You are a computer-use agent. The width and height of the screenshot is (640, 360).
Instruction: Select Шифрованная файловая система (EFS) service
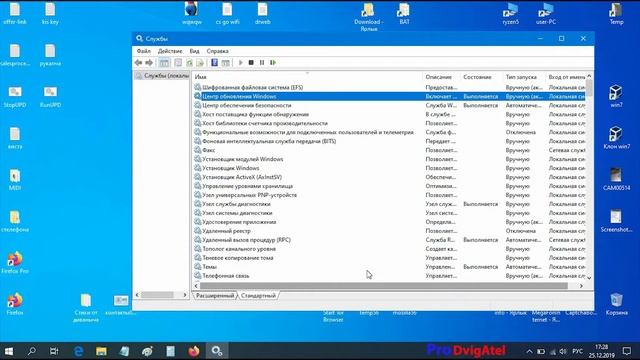(390, 87)
